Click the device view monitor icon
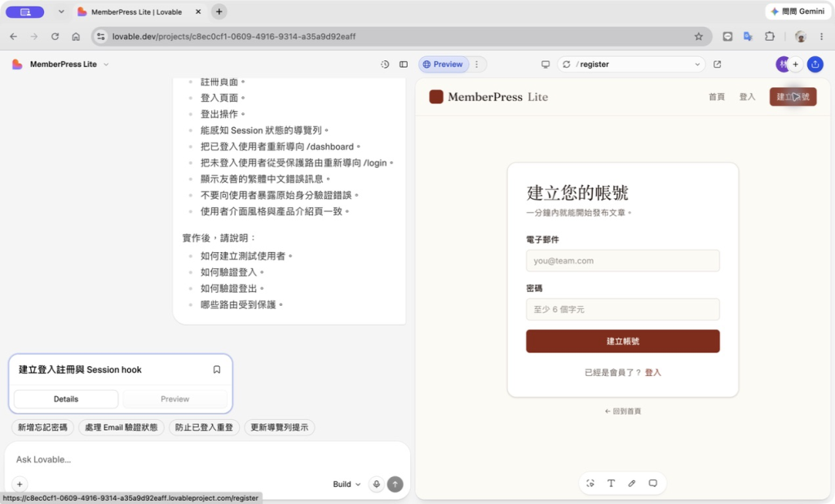The width and height of the screenshot is (835, 504). pyautogui.click(x=546, y=64)
